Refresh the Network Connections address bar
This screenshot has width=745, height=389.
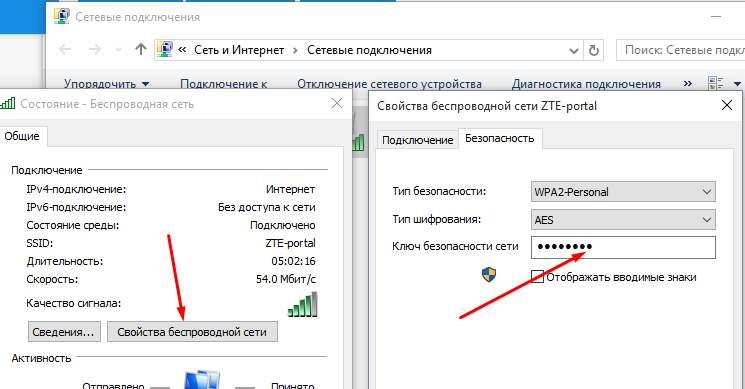pos(593,50)
